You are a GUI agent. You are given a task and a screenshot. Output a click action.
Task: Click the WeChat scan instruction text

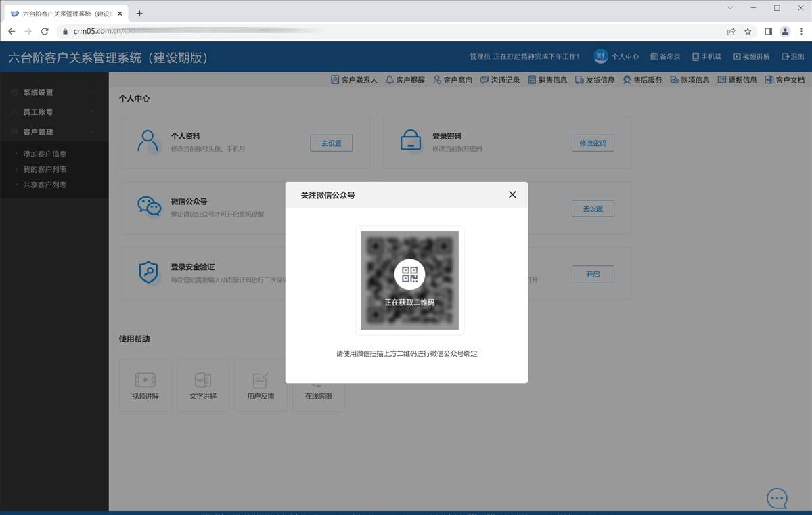coord(407,354)
